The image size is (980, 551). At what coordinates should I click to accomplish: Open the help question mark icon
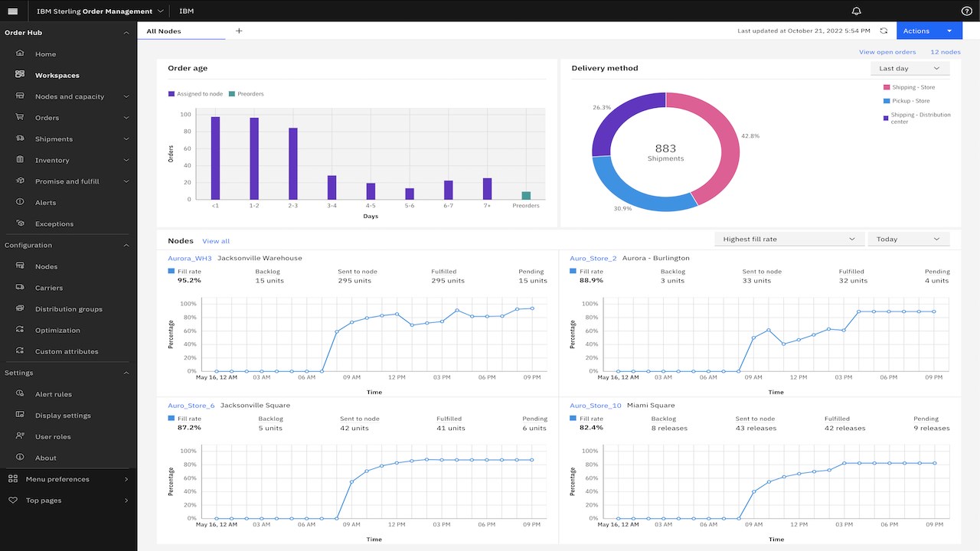point(966,11)
